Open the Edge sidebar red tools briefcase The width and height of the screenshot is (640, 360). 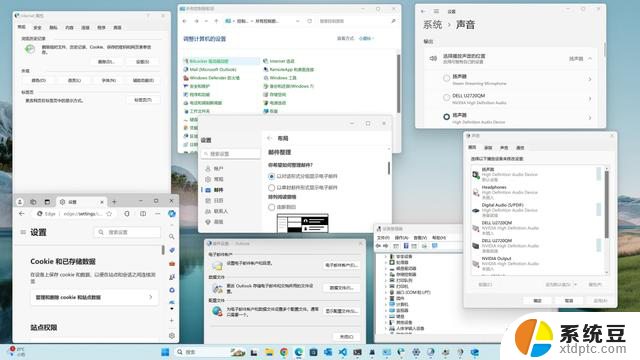(x=172, y=264)
